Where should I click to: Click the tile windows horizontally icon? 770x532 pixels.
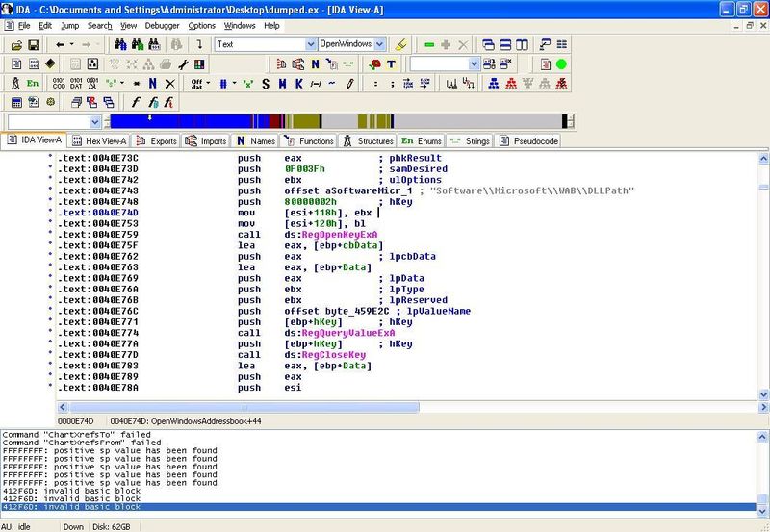505,45
